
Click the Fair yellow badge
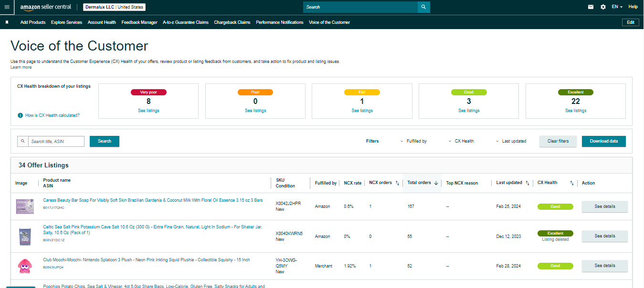point(362,92)
